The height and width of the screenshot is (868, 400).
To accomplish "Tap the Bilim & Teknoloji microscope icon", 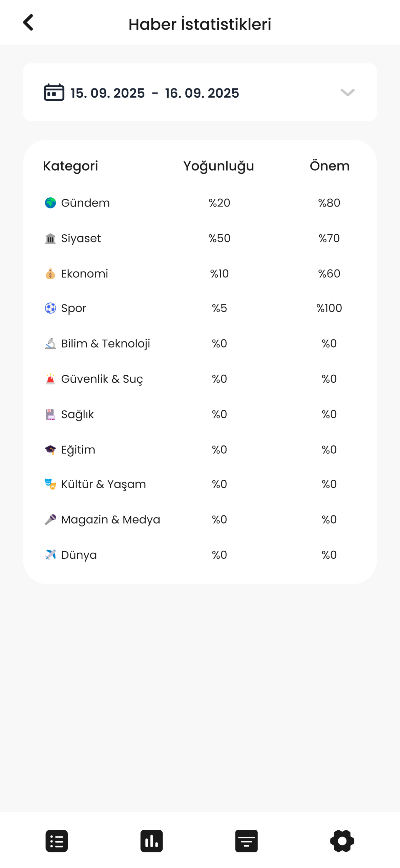I will [50, 343].
